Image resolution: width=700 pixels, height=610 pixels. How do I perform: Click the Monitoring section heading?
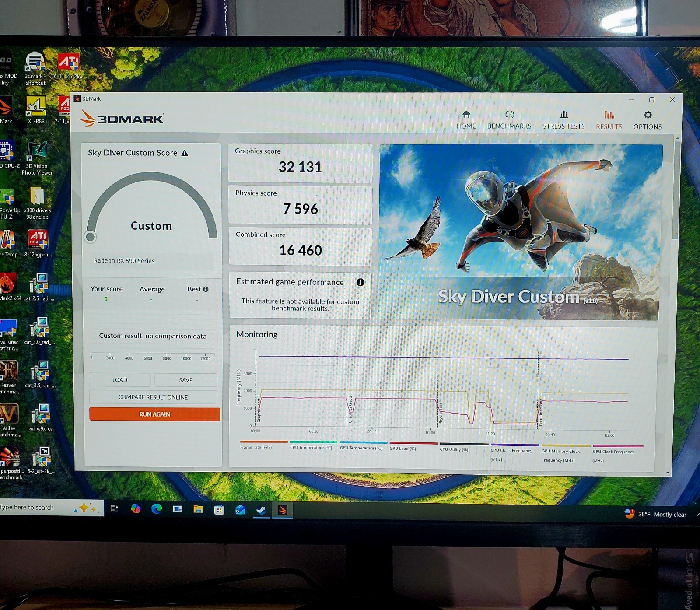pyautogui.click(x=257, y=334)
